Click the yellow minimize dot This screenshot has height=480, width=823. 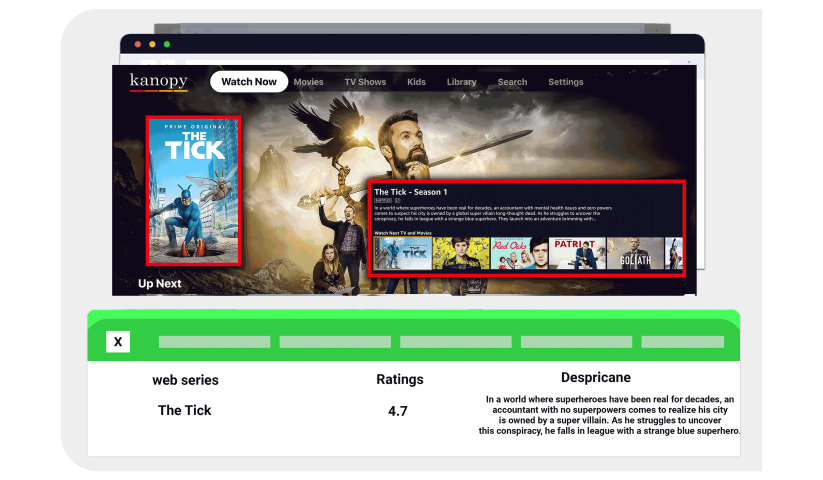click(152, 45)
